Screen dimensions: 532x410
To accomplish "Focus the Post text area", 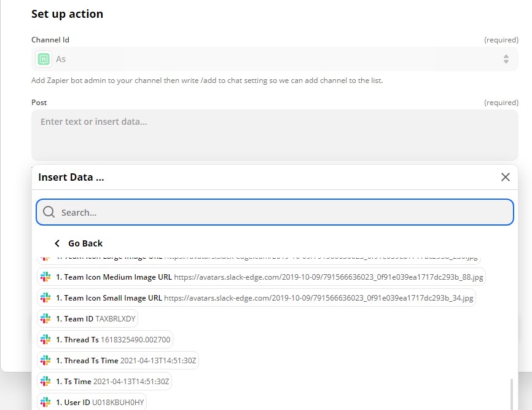I will [x=275, y=135].
